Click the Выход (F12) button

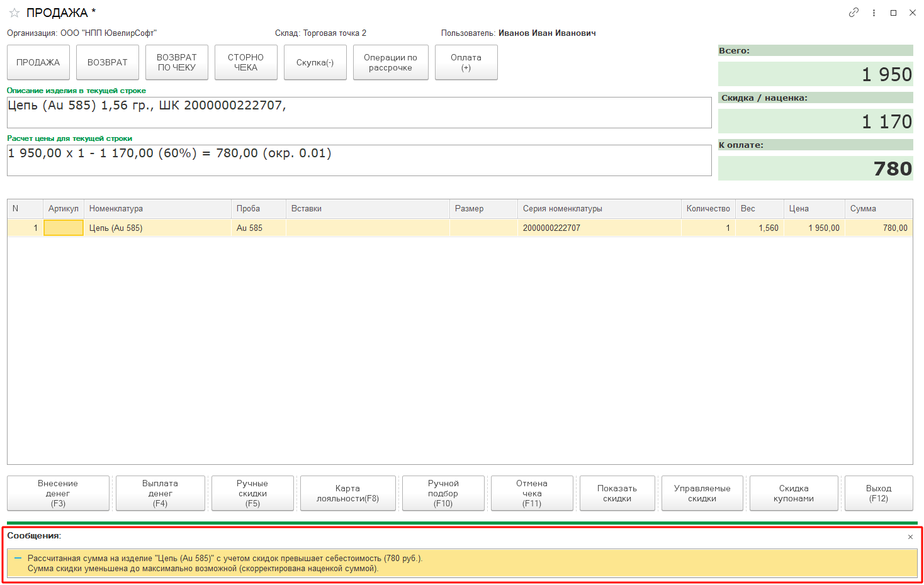coord(879,493)
